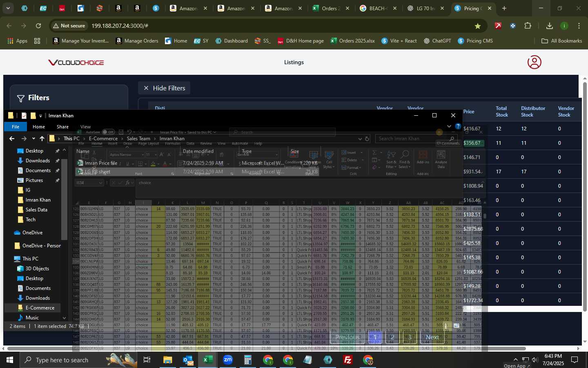Click the volume icon in system tray
This screenshot has width=588, height=368.
pos(535,360)
